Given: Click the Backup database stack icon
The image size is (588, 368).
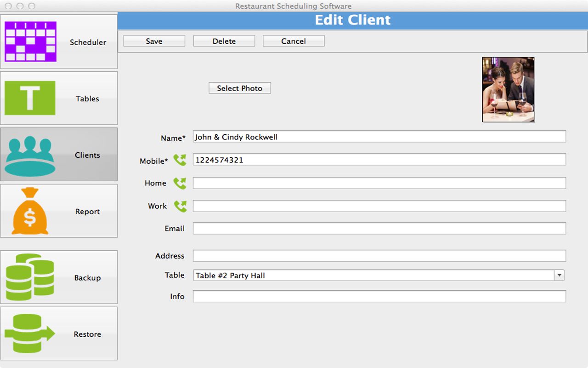Looking at the screenshot, I should [x=30, y=277].
